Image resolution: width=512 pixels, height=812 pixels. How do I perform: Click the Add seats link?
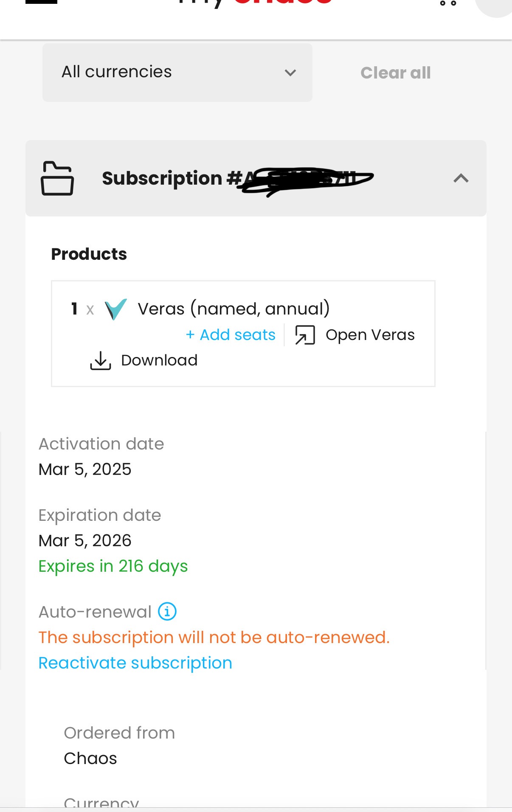coord(231,335)
